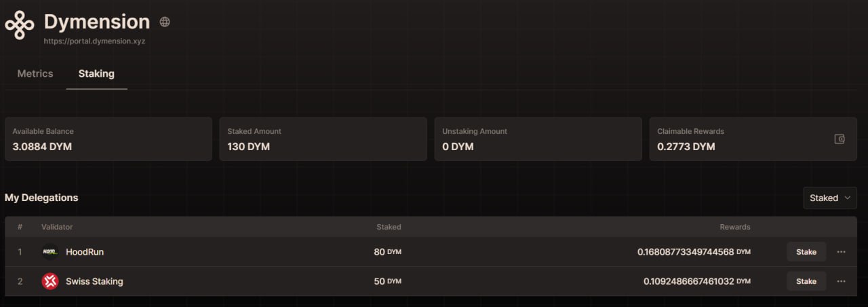Click the 80 DYM staked value

[x=388, y=252]
